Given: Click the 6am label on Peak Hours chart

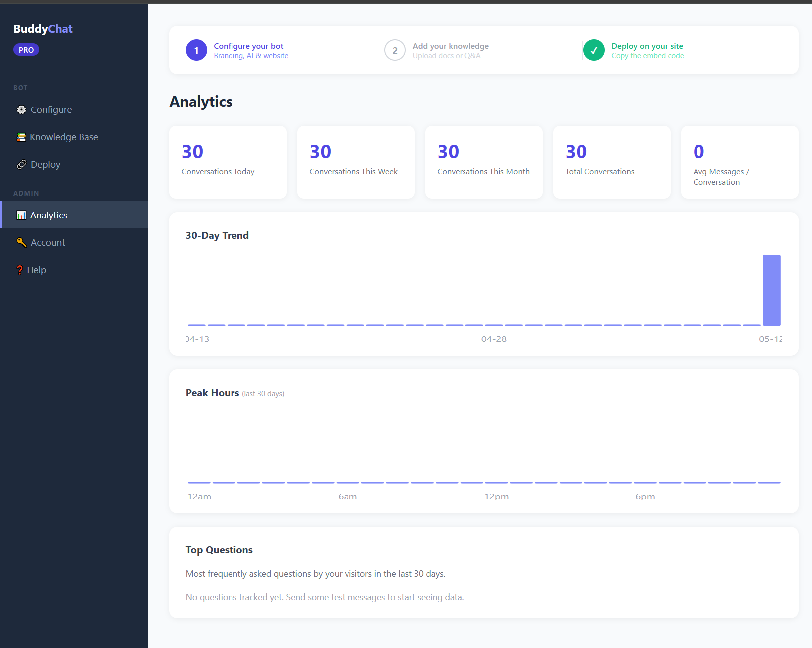Looking at the screenshot, I should click(x=348, y=497).
